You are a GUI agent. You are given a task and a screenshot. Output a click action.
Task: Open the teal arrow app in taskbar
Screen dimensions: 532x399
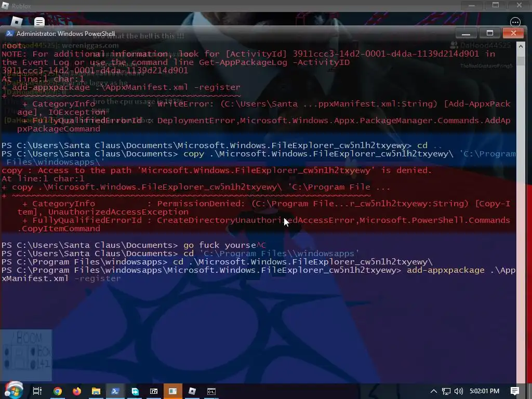[x=135, y=391]
